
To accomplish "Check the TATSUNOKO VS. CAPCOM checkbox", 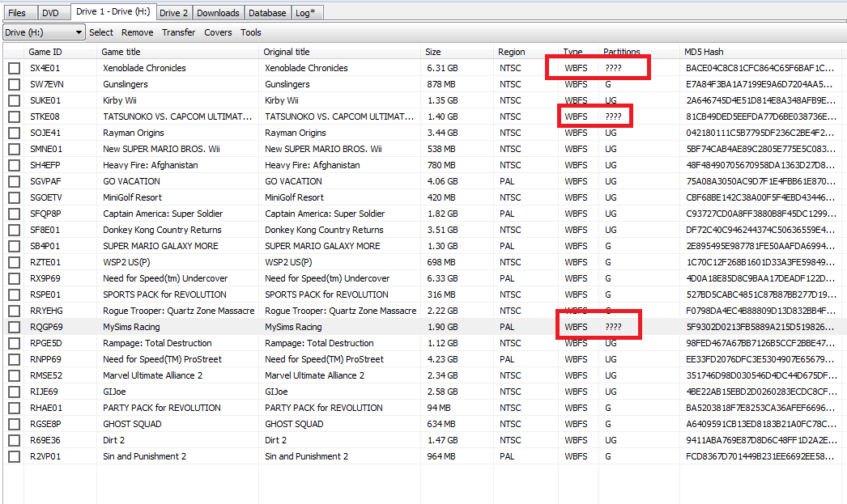I will click(14, 116).
